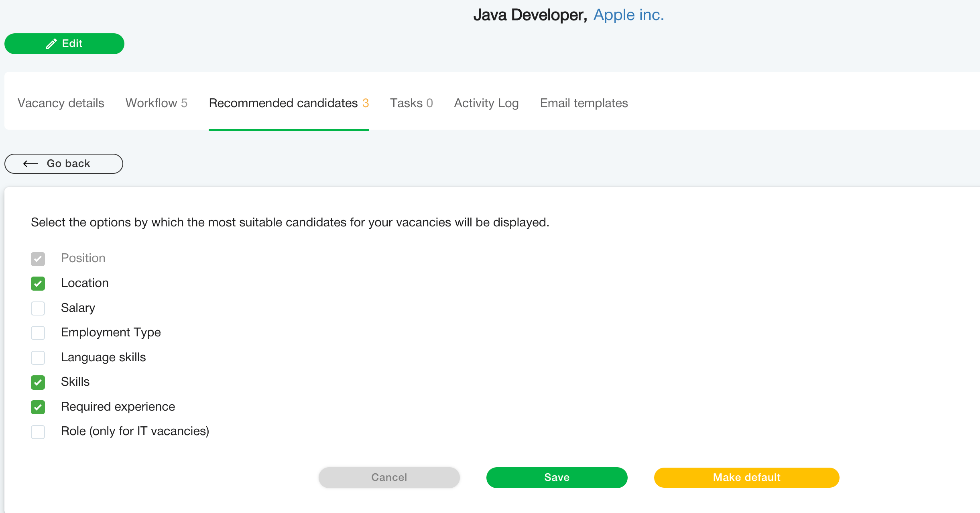The width and height of the screenshot is (980, 513).
Task: Click the left arrow icon in Go back
Action: [x=30, y=164]
